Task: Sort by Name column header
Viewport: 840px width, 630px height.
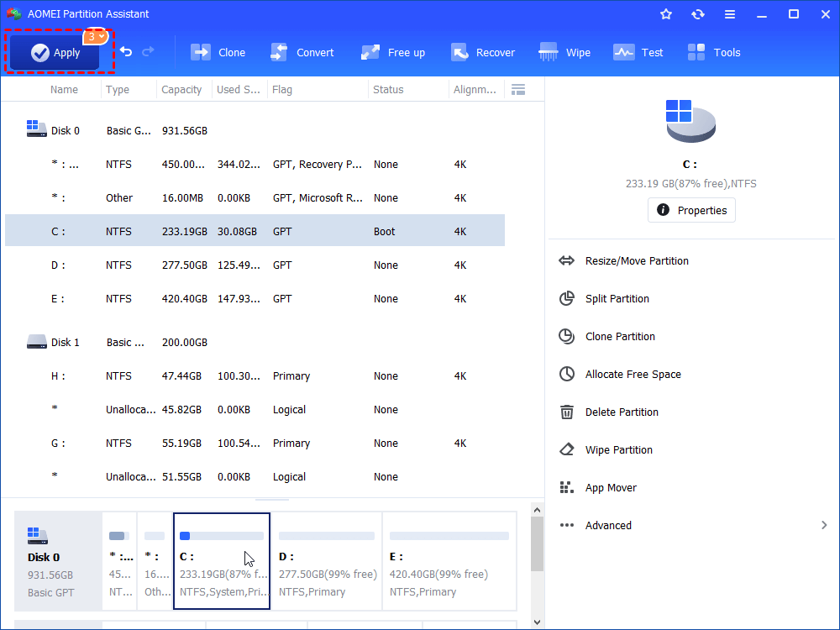Action: (x=64, y=90)
